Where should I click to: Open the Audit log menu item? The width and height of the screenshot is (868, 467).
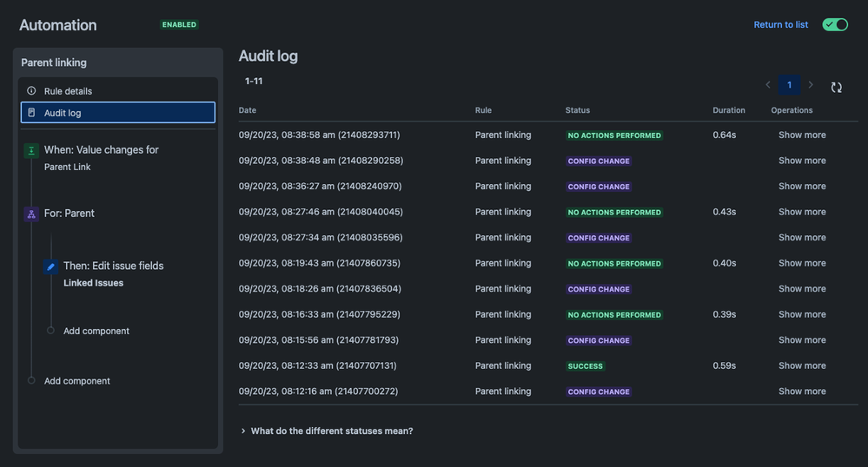pyautogui.click(x=118, y=112)
